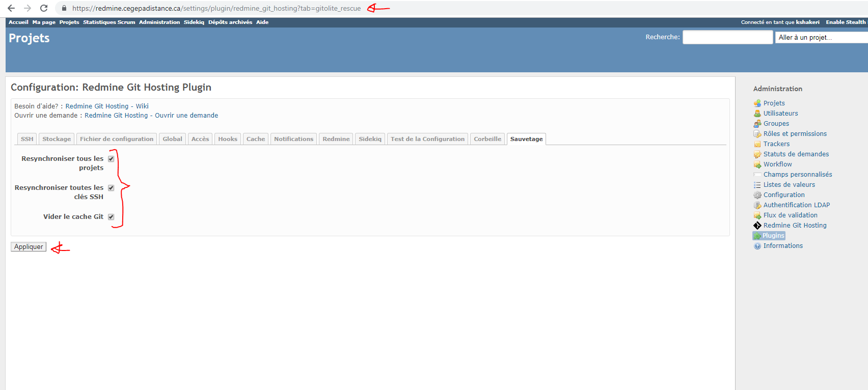The height and width of the screenshot is (390, 868).
Task: Toggle Resynchroniser toutes les clés SSH checkbox
Action: pyautogui.click(x=111, y=188)
